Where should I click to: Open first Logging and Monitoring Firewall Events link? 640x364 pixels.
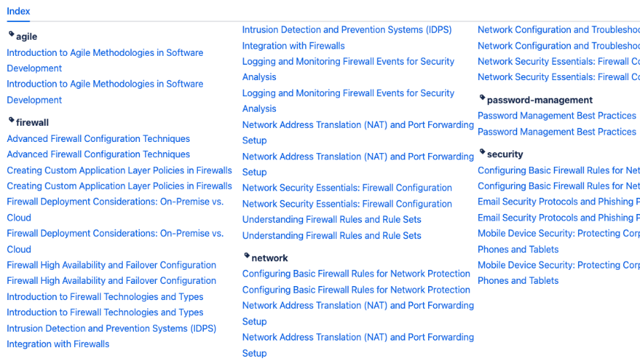coord(348,62)
